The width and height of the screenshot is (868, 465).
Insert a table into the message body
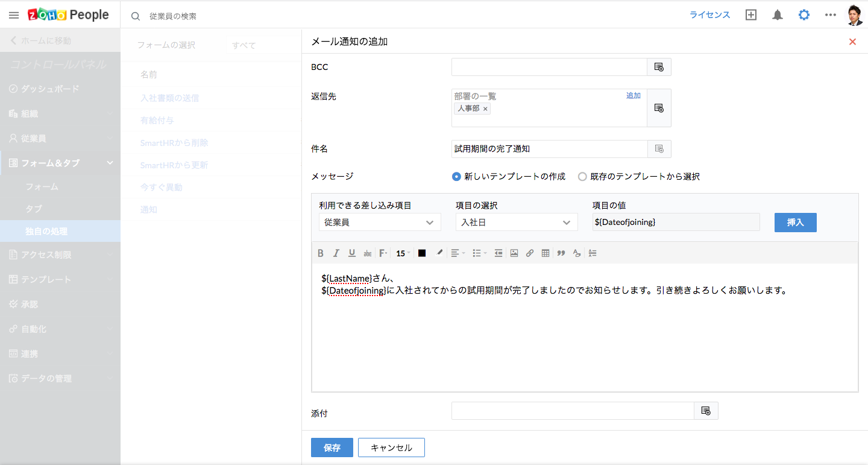[546, 253]
